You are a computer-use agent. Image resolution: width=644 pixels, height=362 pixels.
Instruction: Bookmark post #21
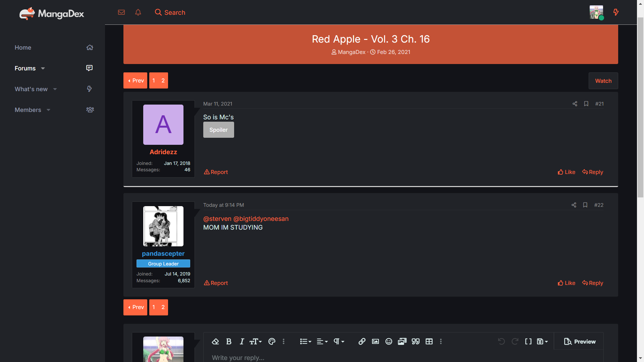(x=586, y=104)
